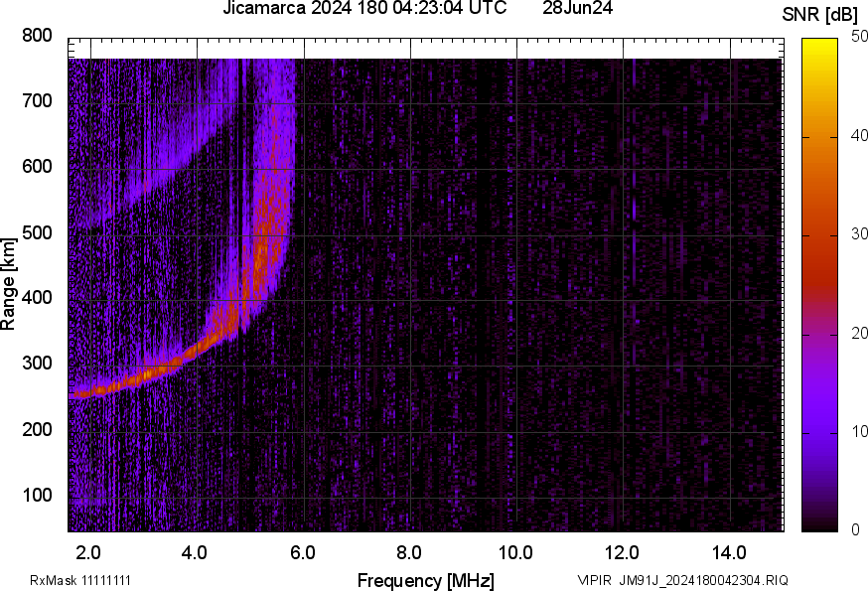Click the 'Frequency [MHz]' axis label

point(426,581)
